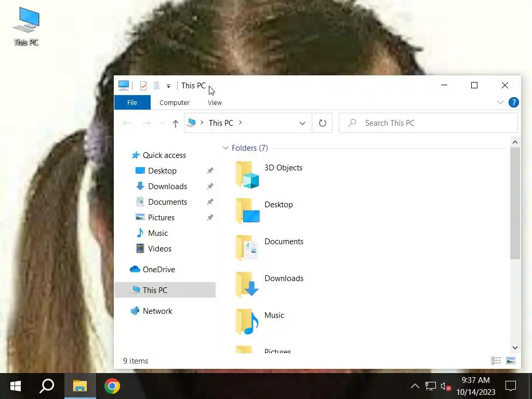Select Music in the navigation pane

(x=158, y=233)
